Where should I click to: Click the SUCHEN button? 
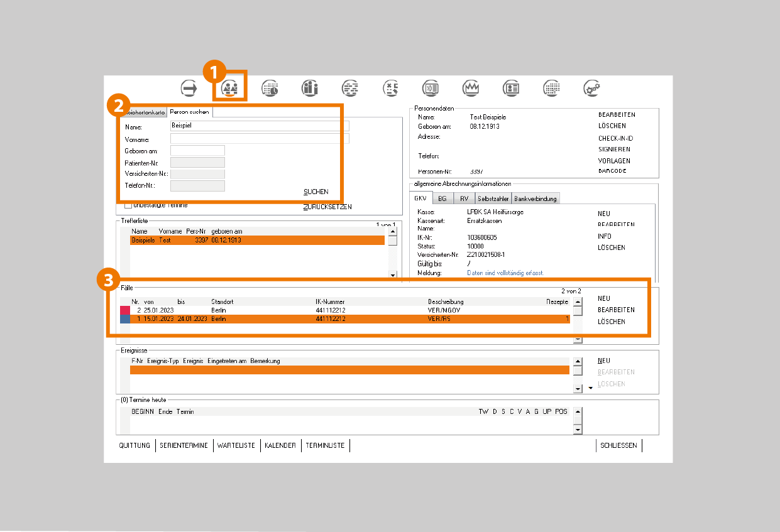tap(316, 192)
